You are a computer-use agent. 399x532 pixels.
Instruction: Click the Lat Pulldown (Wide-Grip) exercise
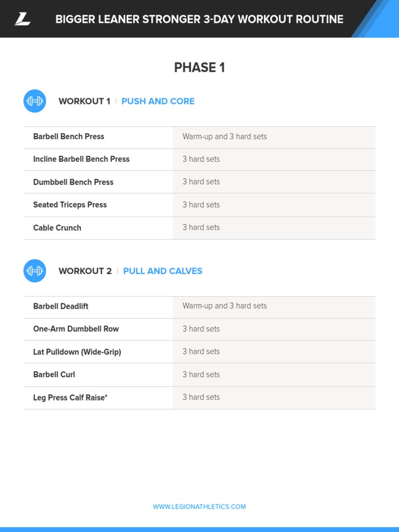point(77,352)
